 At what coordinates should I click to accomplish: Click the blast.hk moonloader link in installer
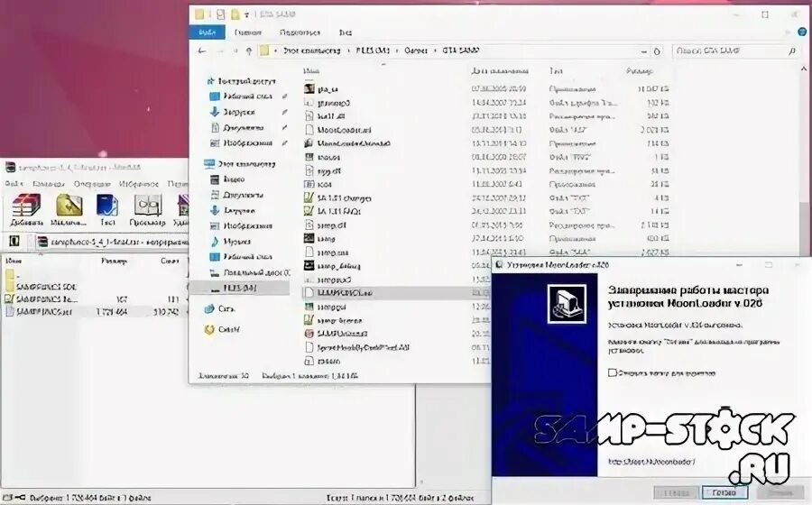click(651, 462)
